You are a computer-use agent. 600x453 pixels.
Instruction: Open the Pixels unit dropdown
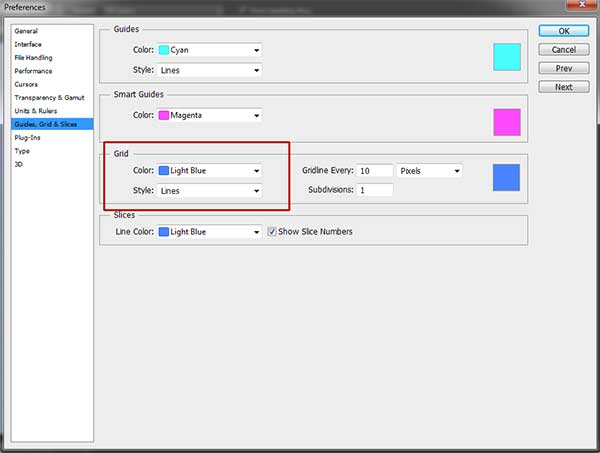tap(429, 171)
